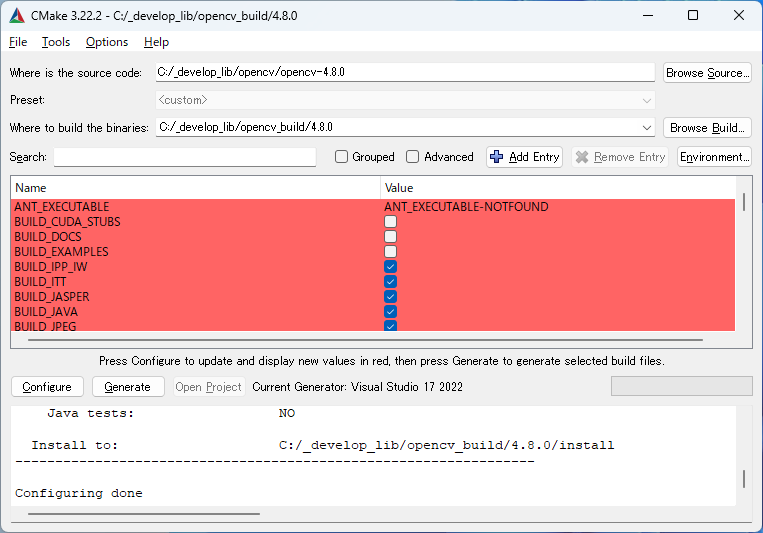Focus the Search input field
Screen dimensions: 763x533
tap(185, 157)
